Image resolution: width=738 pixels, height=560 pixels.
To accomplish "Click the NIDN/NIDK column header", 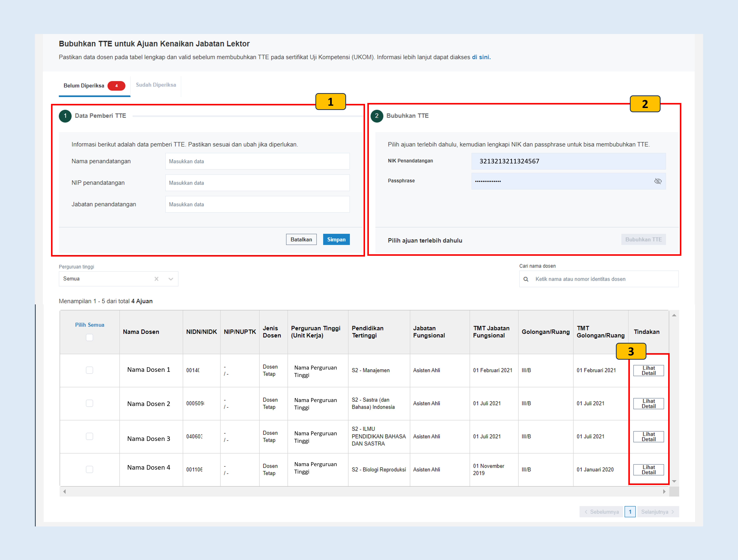I will 201,332.
